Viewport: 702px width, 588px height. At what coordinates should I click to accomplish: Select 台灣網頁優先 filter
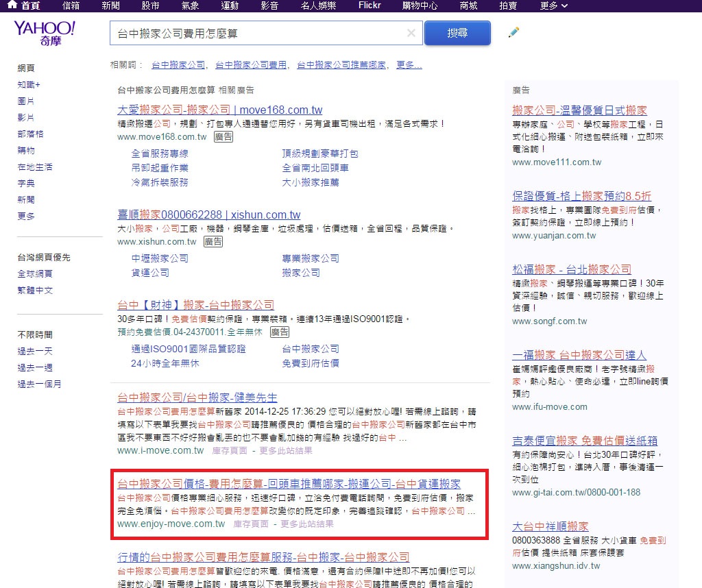coord(44,257)
